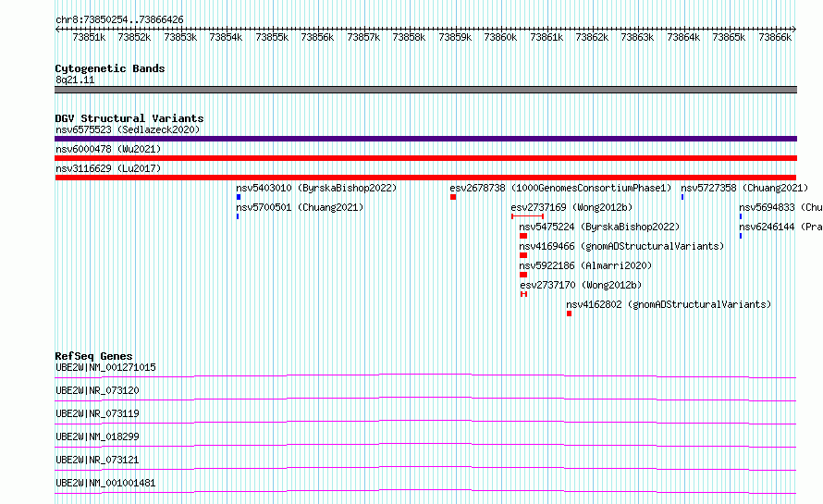Open esv2737169 (Wong2012b) variant label
Screen dimensions: 823x504
tap(571, 207)
